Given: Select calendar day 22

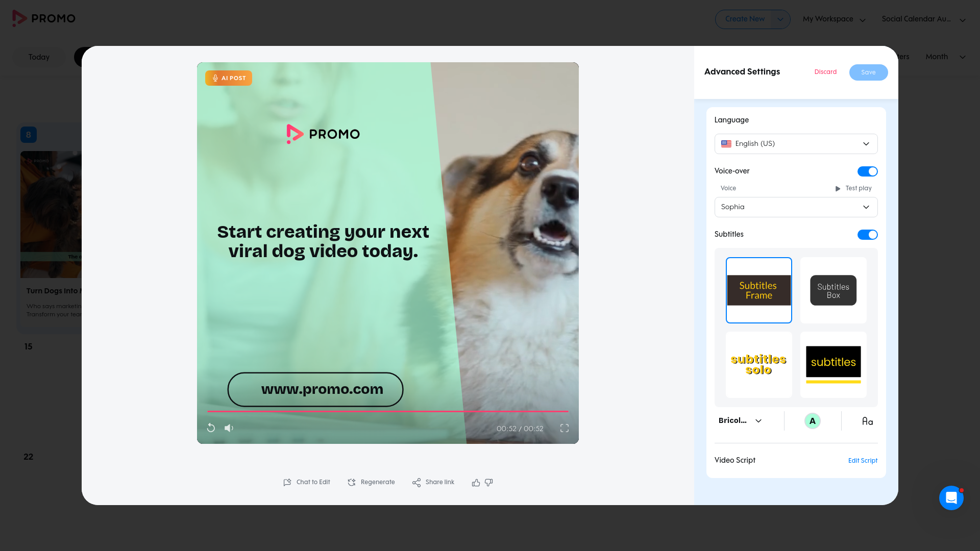Looking at the screenshot, I should [x=29, y=457].
